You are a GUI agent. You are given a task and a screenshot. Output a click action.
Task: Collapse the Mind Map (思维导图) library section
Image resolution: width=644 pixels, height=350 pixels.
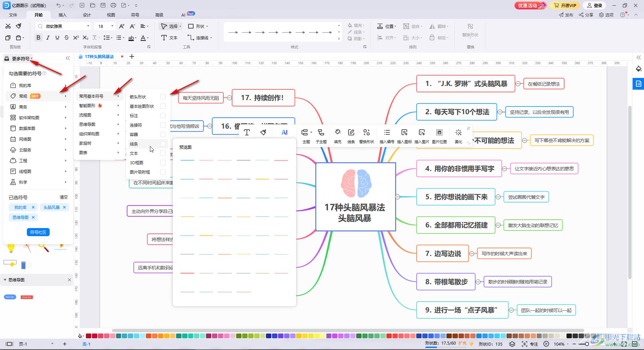[x=5, y=280]
